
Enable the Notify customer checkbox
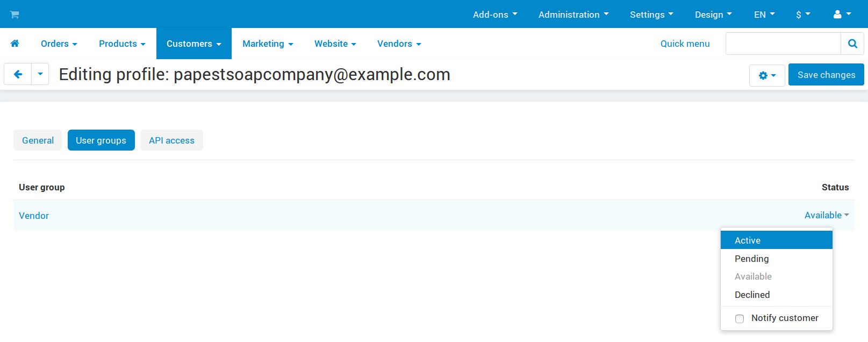[740, 319]
